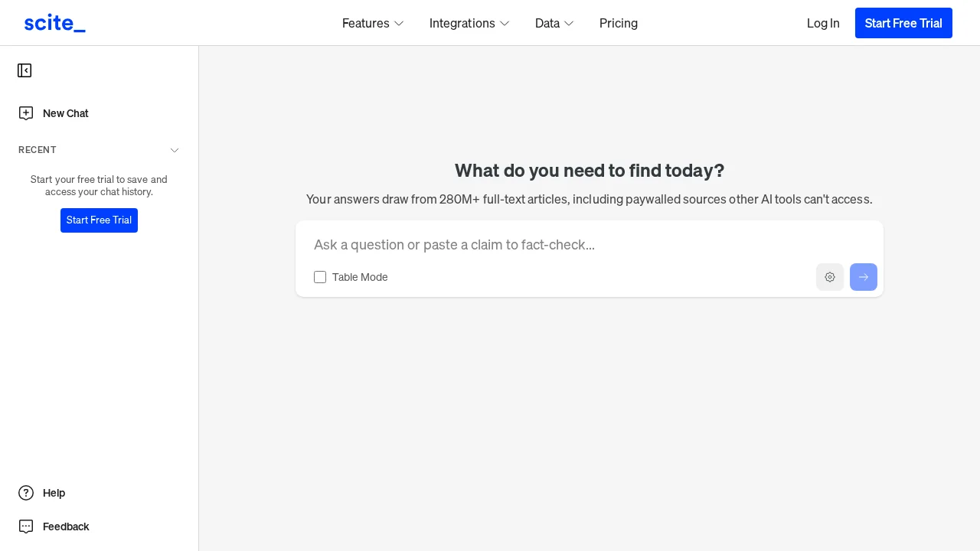Click the Feedback text label
The width and height of the screenshot is (980, 551).
point(66,527)
